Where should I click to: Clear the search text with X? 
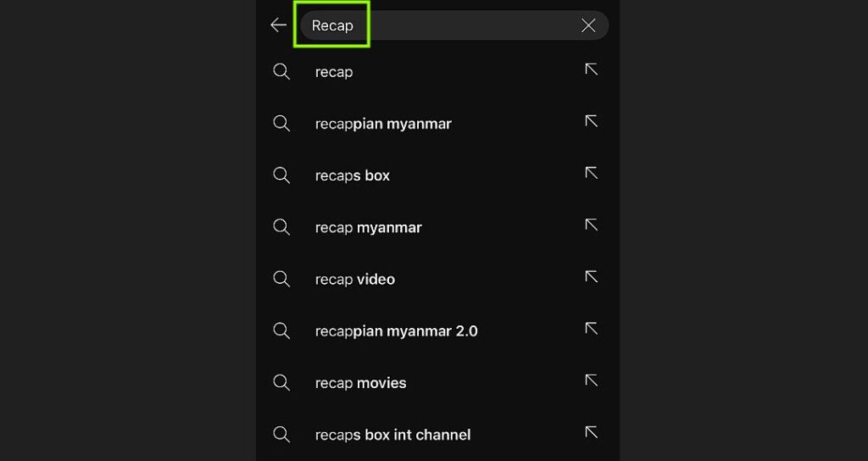coord(588,25)
